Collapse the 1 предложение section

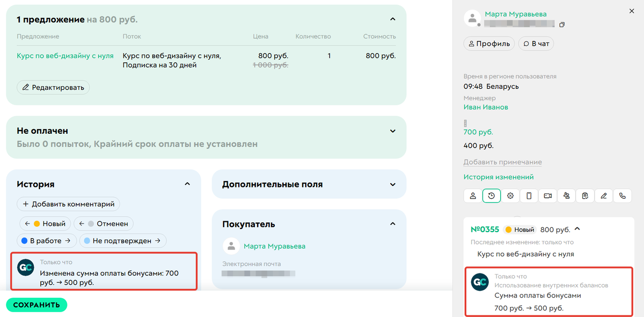392,19
